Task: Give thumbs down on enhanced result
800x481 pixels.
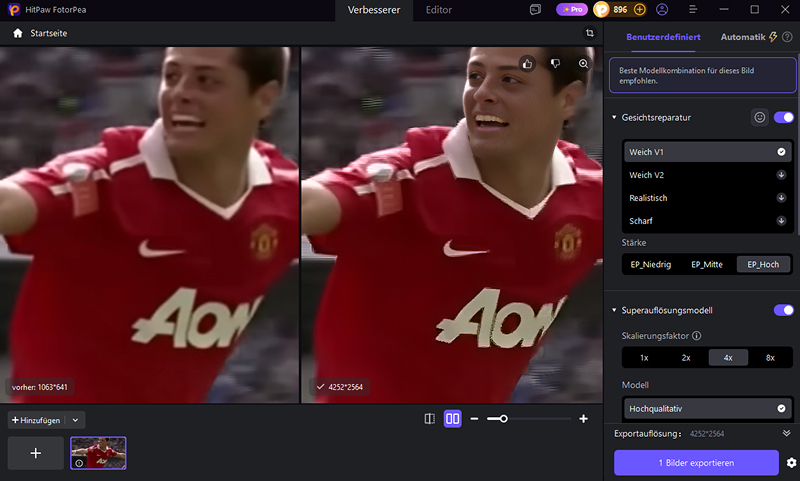Action: click(x=555, y=64)
